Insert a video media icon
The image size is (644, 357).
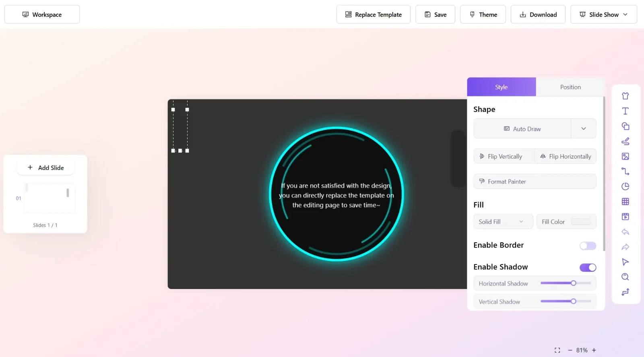pos(625,217)
